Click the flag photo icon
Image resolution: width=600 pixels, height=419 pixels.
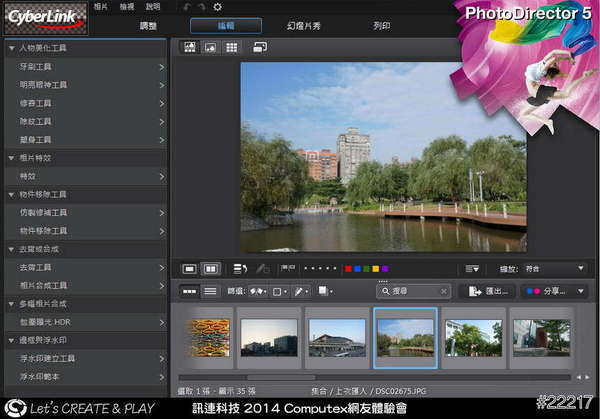[x=288, y=269]
